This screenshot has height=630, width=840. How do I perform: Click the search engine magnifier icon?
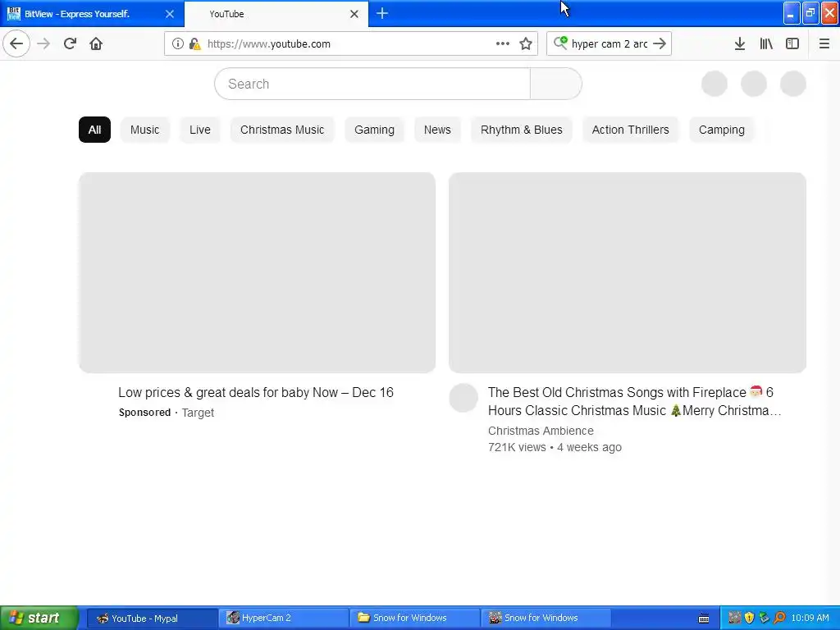pos(560,43)
